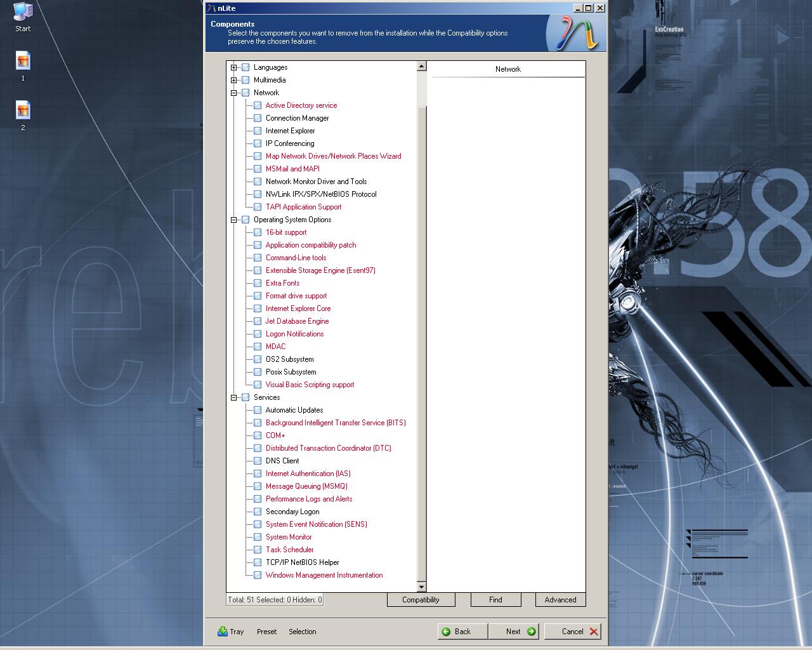Select desktop file icon named 1
The height and width of the screenshot is (650, 812).
click(23, 66)
